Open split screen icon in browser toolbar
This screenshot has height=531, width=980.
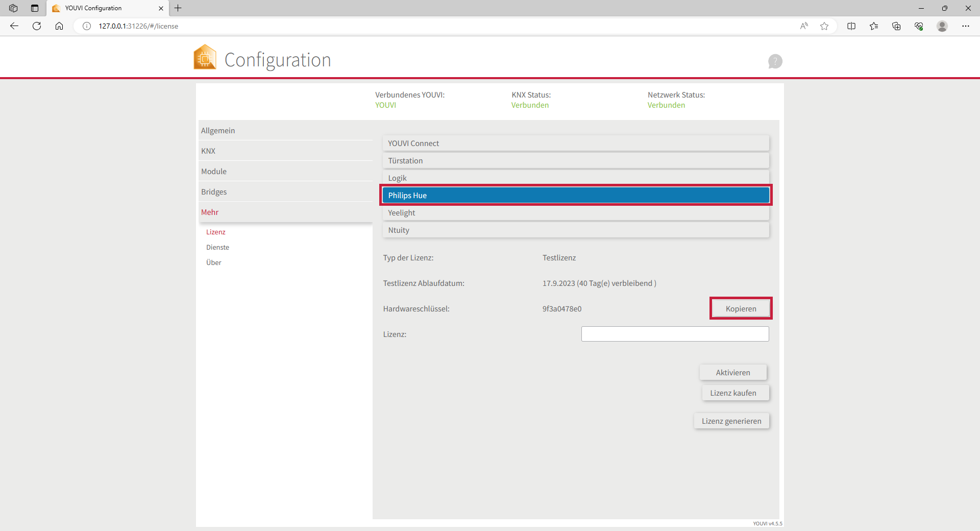(x=851, y=26)
